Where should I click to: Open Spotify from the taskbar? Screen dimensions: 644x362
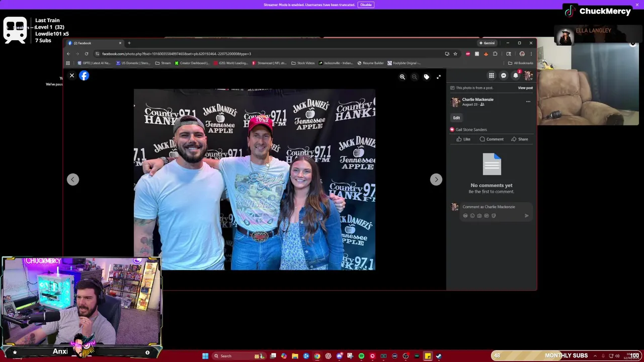point(361,356)
